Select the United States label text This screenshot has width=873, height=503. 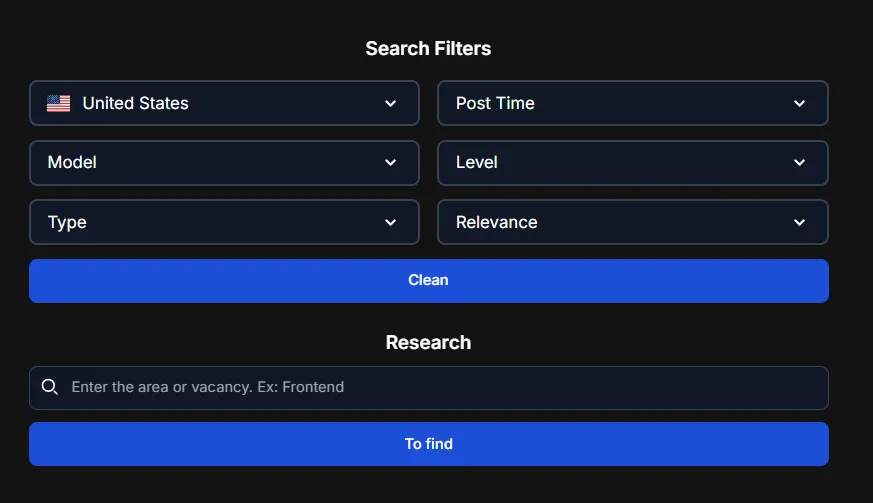pyautogui.click(x=135, y=103)
